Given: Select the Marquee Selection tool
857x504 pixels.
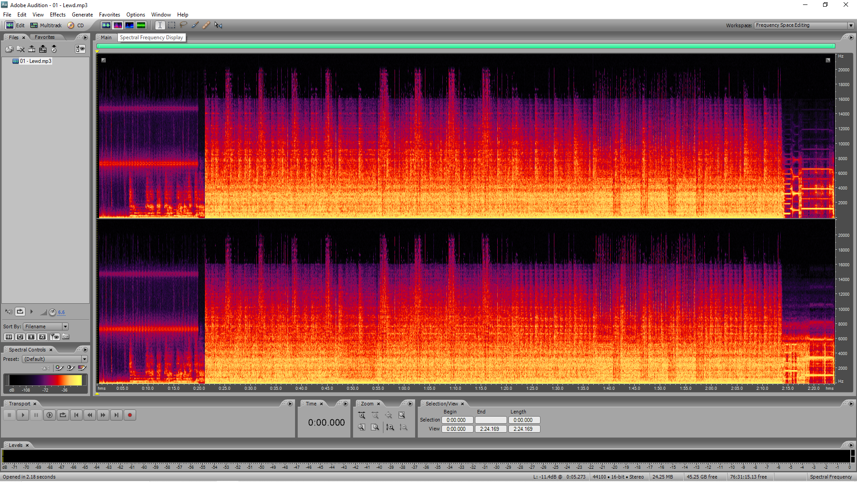Looking at the screenshot, I should point(172,25).
